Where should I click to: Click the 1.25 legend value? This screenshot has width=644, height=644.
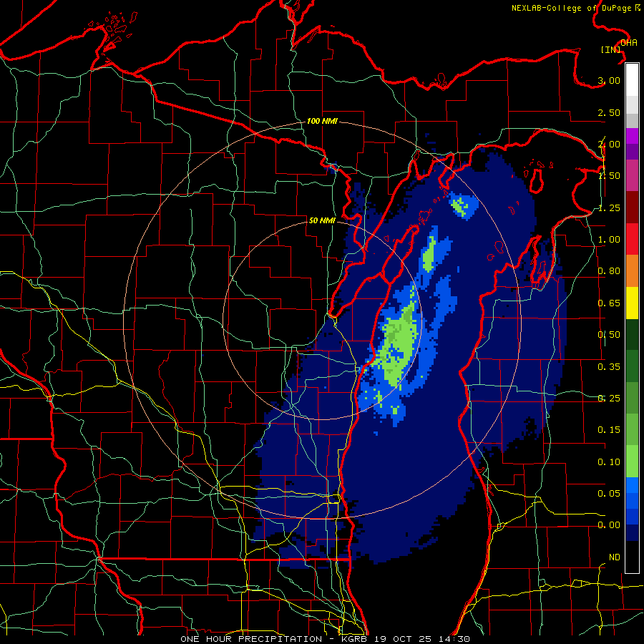coord(609,208)
